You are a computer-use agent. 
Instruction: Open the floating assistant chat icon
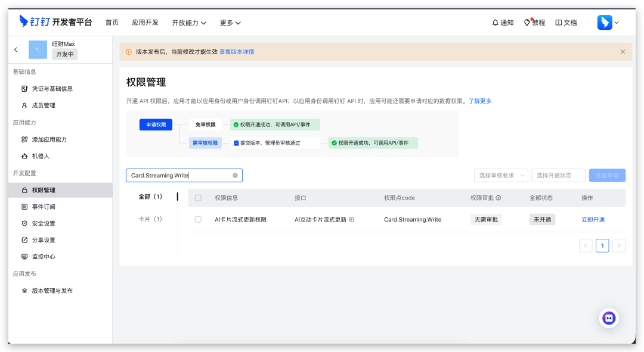point(609,318)
